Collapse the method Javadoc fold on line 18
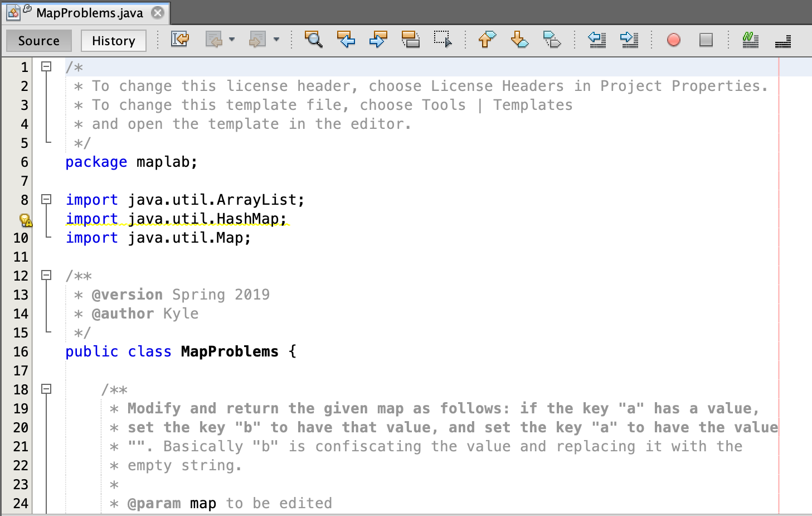Image resolution: width=812 pixels, height=516 pixels. point(47,389)
